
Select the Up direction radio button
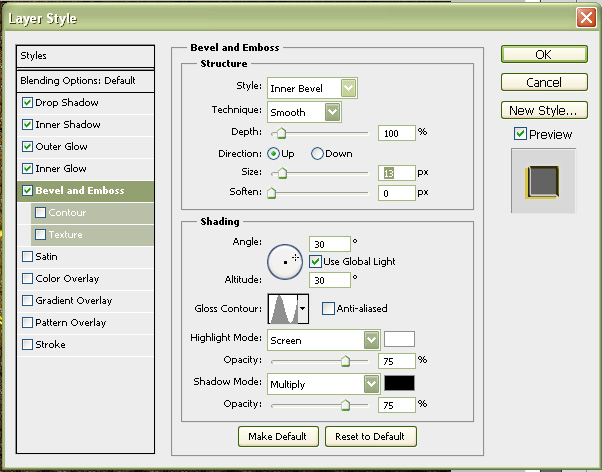pyautogui.click(x=273, y=154)
